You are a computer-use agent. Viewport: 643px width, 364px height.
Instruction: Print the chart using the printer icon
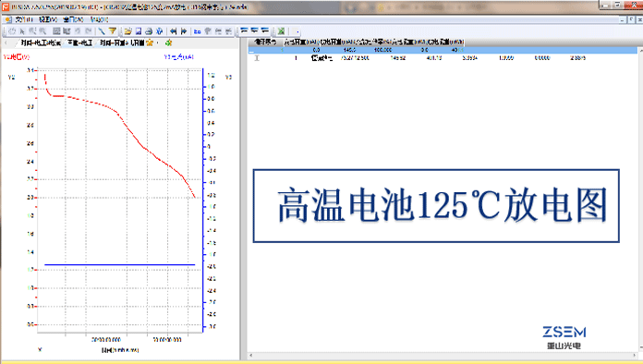[x=149, y=31]
